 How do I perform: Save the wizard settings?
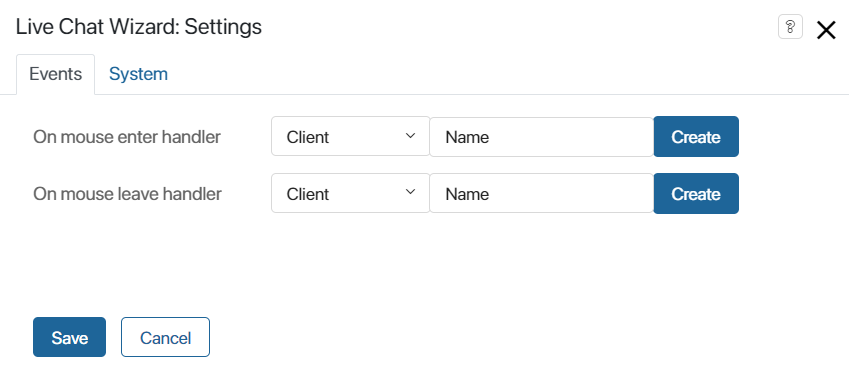[x=69, y=337]
